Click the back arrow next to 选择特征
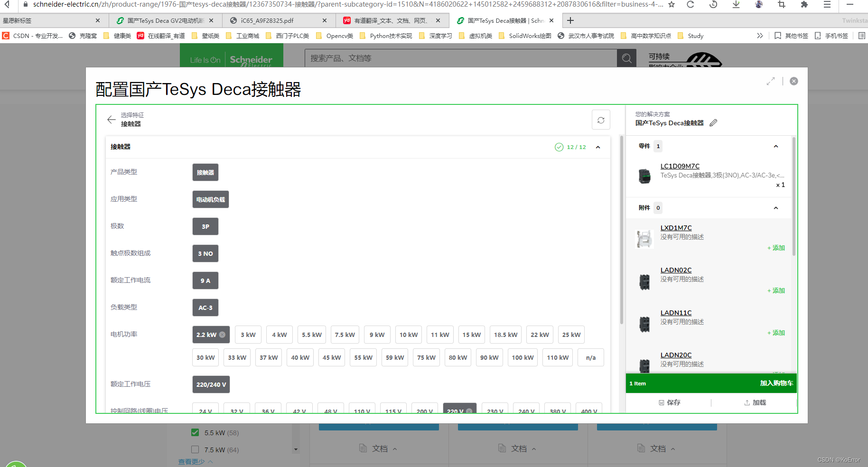The height and width of the screenshot is (467, 868). (x=112, y=120)
